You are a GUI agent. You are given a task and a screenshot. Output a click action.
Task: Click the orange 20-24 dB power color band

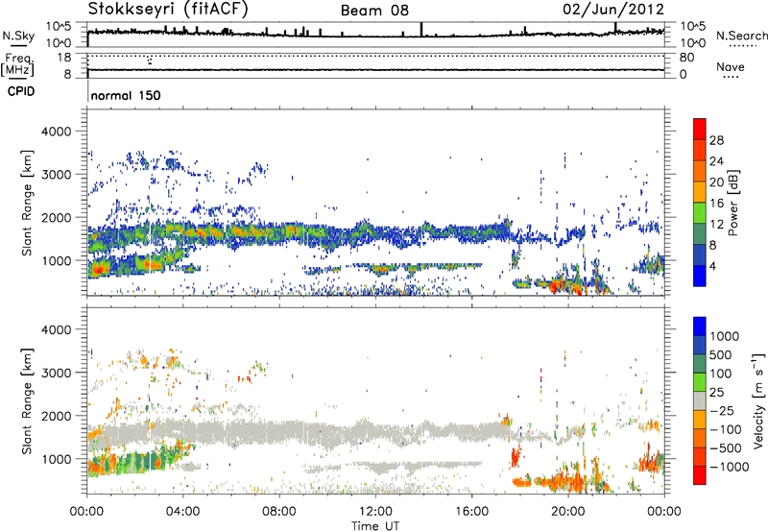(700, 171)
